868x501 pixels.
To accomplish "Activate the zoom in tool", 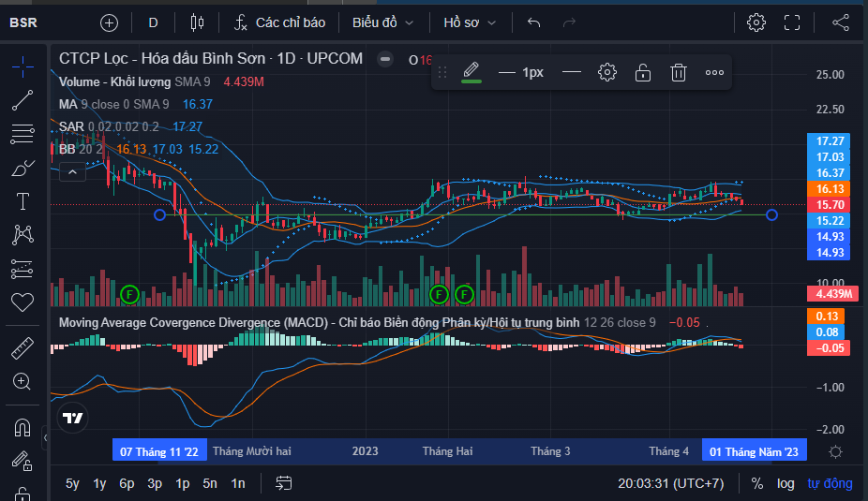I will (22, 381).
